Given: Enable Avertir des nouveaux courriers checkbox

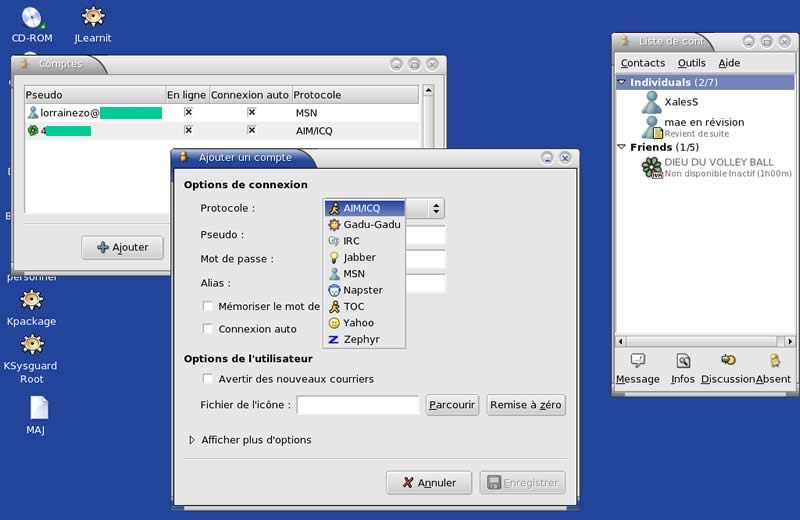Looking at the screenshot, I should point(208,379).
